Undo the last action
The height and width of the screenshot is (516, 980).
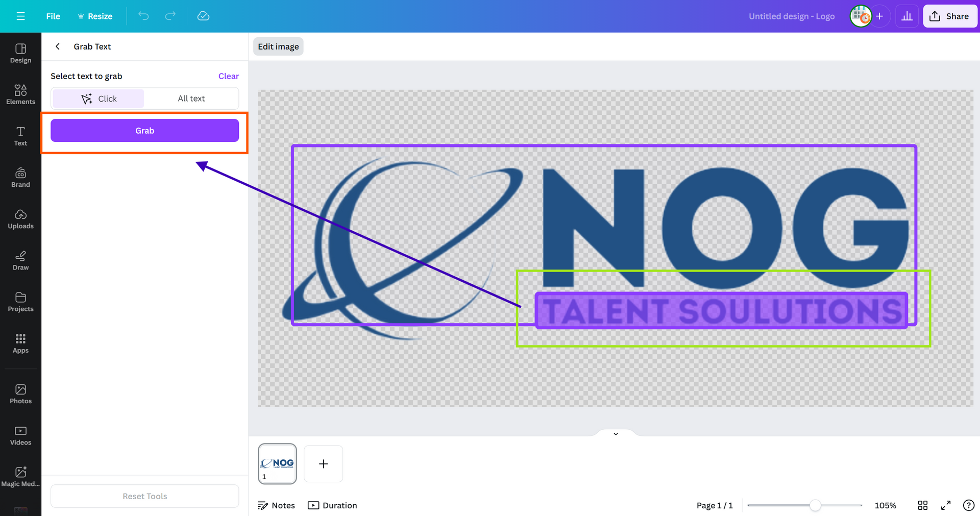(x=143, y=16)
